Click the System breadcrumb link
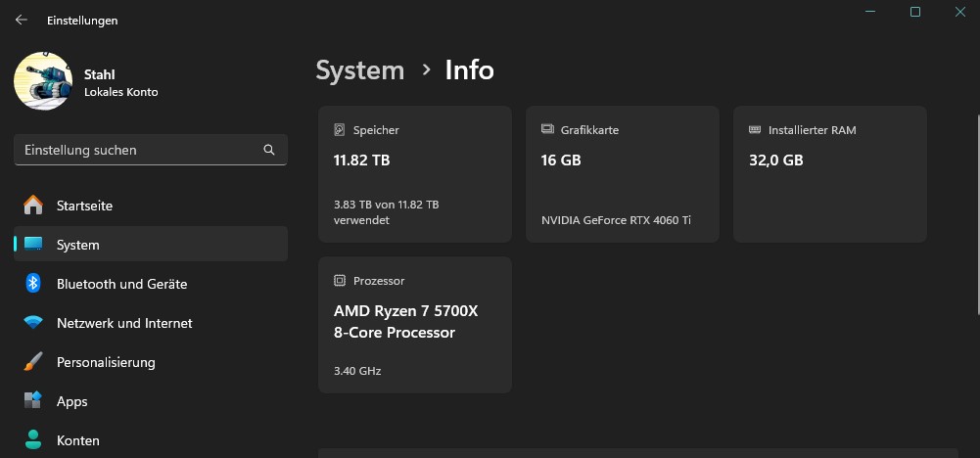The width and height of the screenshot is (980, 458). click(359, 70)
